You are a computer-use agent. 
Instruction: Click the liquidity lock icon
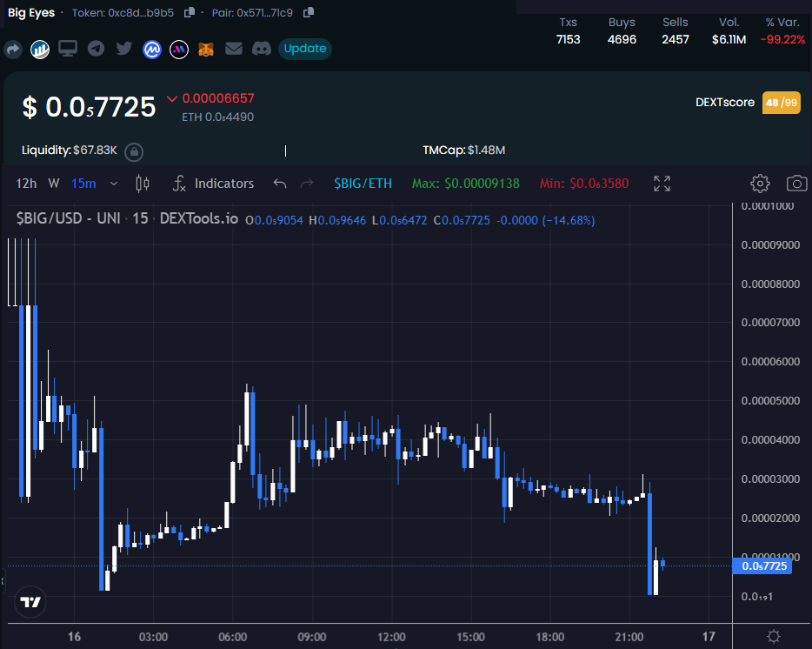click(134, 151)
